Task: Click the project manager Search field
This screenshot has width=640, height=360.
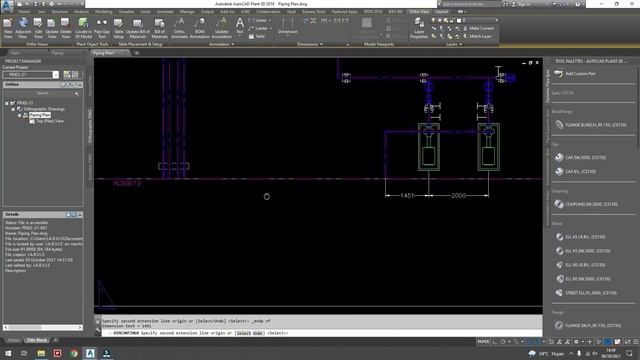Action: tap(43, 93)
